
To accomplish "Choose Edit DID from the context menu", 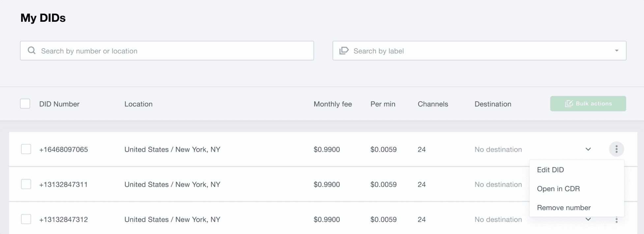I will tap(550, 170).
